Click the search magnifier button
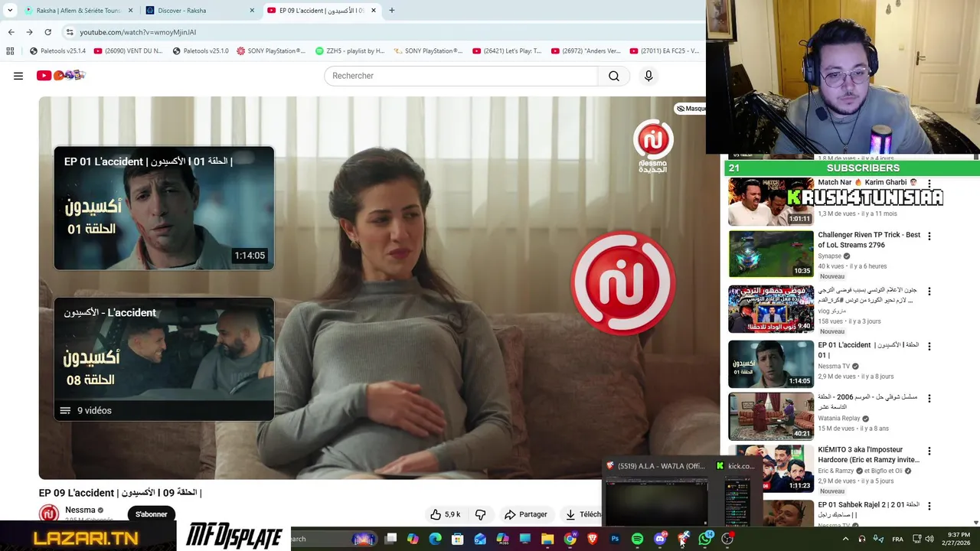This screenshot has width=980, height=551. coord(614,76)
